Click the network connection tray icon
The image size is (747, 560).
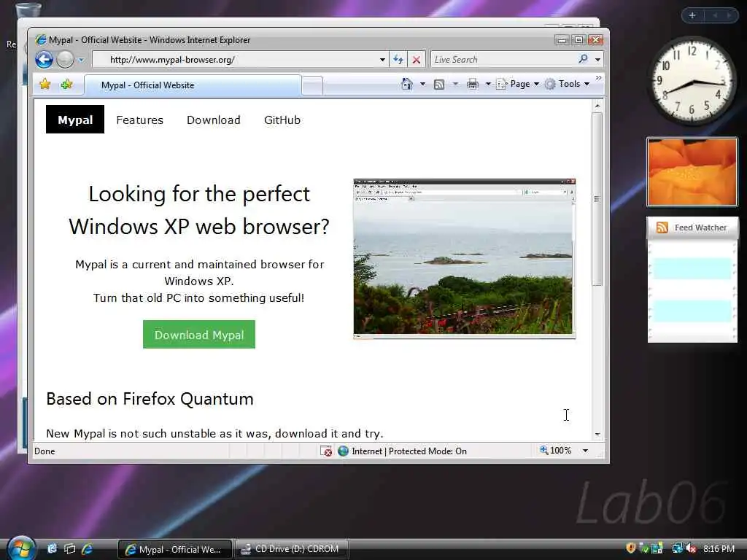pos(677,548)
